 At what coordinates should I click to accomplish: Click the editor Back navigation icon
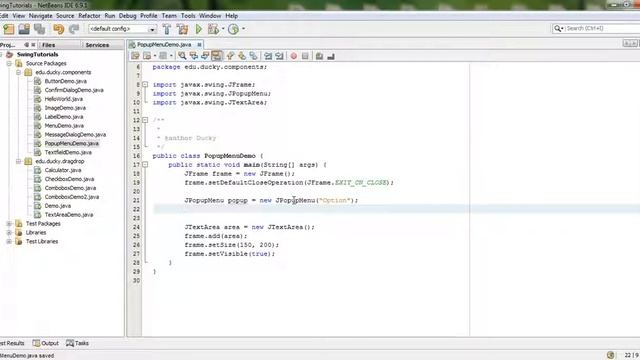147,56
